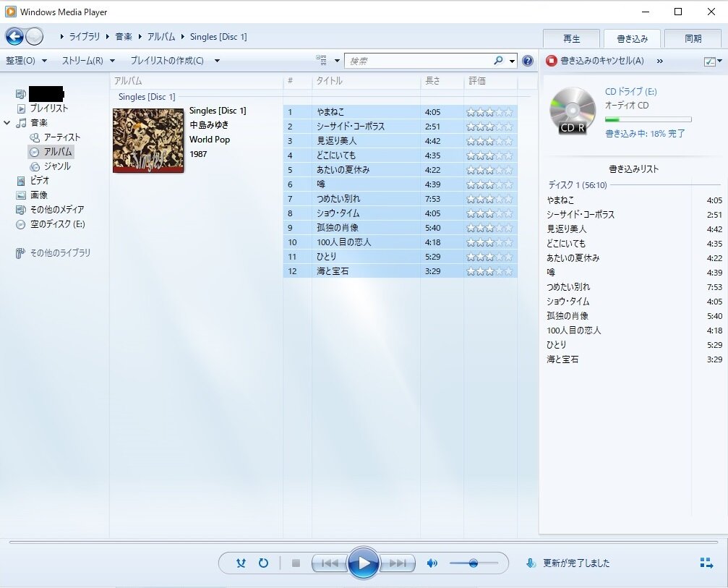Click the burn progress bar
Image resolution: width=728 pixels, height=588 pixels.
(x=648, y=119)
